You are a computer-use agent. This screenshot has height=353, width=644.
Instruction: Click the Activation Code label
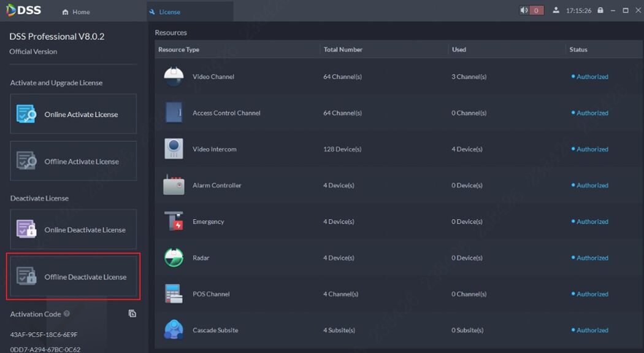coord(36,314)
